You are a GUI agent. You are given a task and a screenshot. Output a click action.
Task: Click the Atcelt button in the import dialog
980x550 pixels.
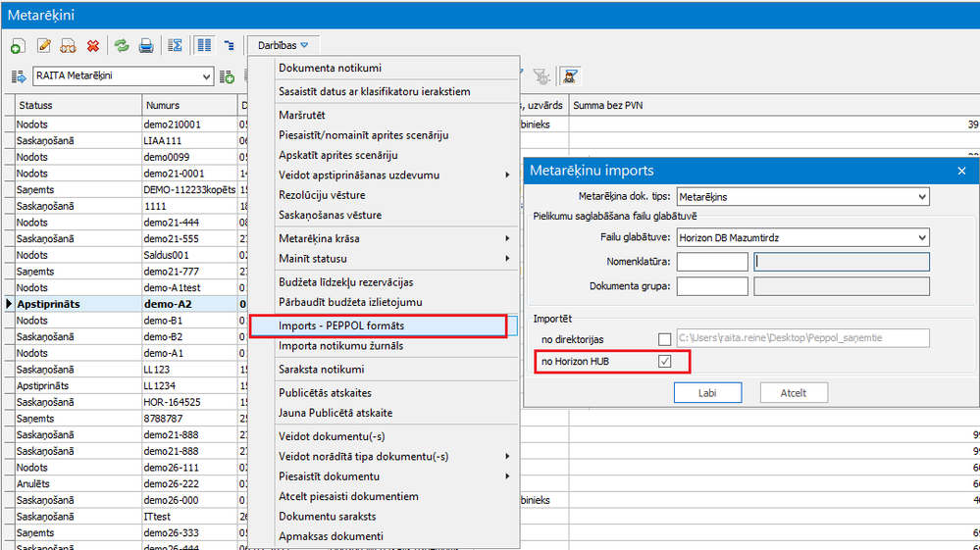click(x=794, y=393)
